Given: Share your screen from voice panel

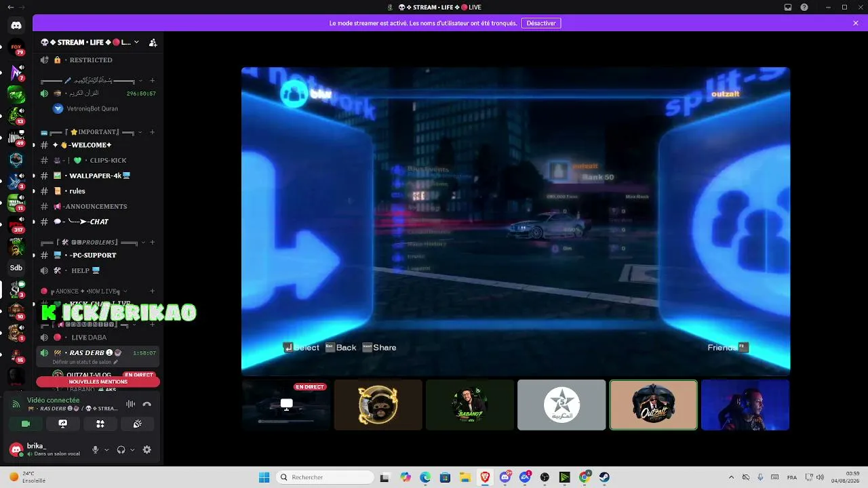Looking at the screenshot, I should point(63,424).
